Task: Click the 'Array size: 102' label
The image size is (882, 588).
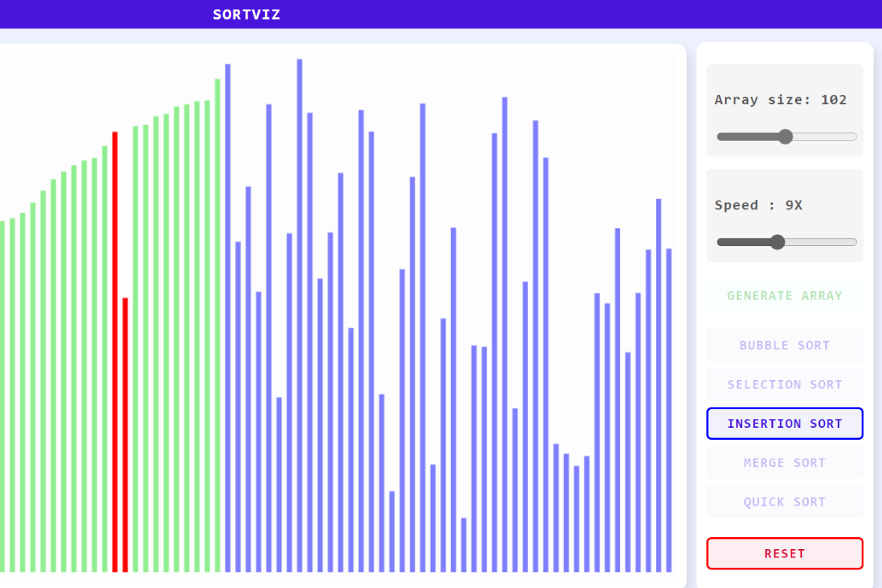Action: [780, 99]
